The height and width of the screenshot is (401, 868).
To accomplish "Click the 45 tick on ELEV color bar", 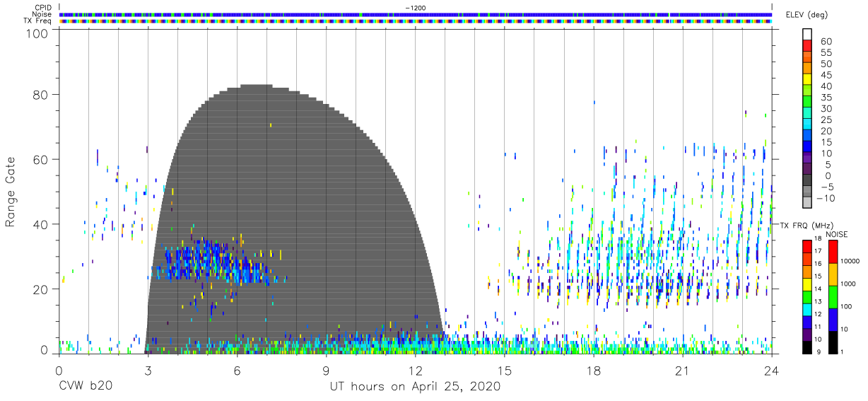I will click(826, 75).
